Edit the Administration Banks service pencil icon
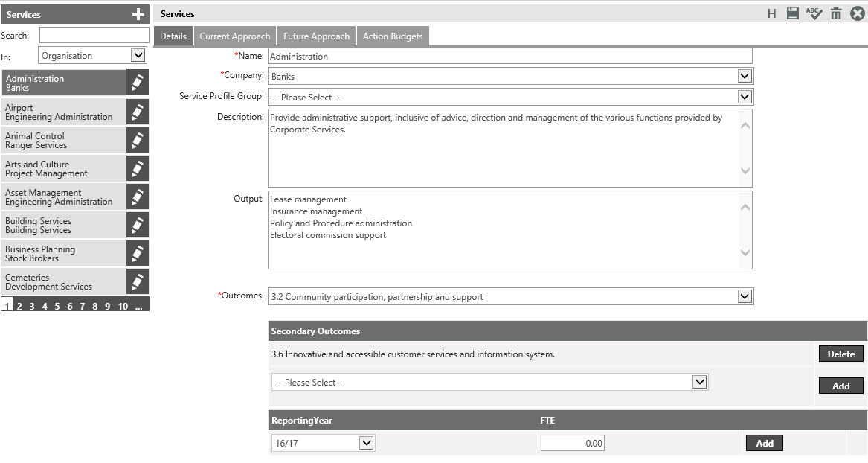868x463 pixels. tap(138, 83)
